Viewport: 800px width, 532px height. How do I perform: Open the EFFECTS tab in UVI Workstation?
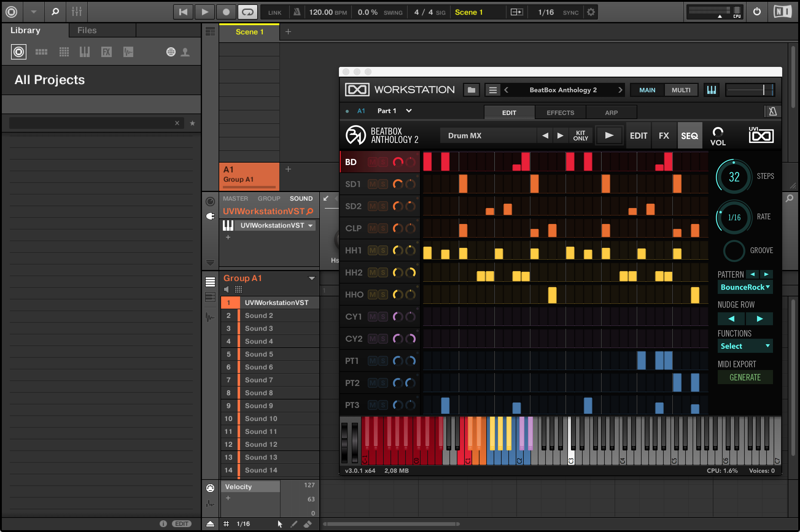560,113
